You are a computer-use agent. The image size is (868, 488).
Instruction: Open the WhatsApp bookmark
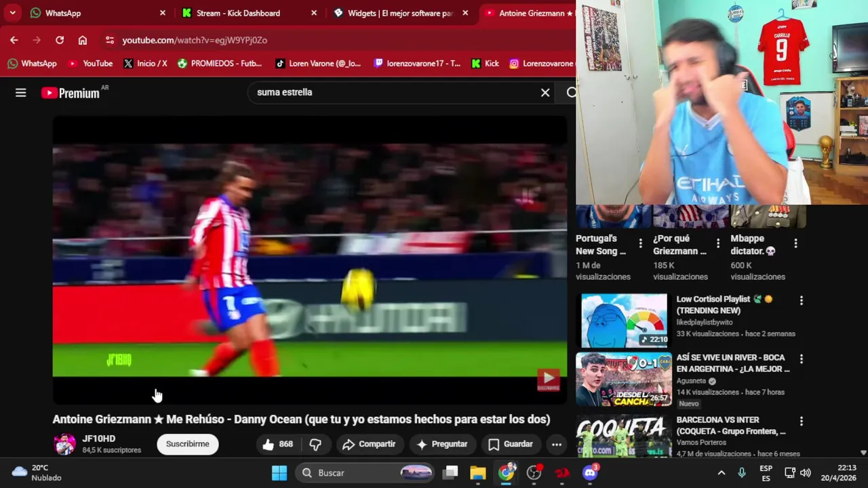pyautogui.click(x=33, y=63)
